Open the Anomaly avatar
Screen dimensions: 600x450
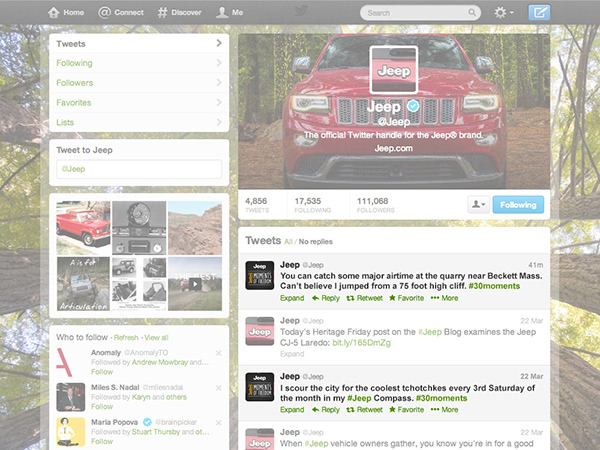coord(71,362)
